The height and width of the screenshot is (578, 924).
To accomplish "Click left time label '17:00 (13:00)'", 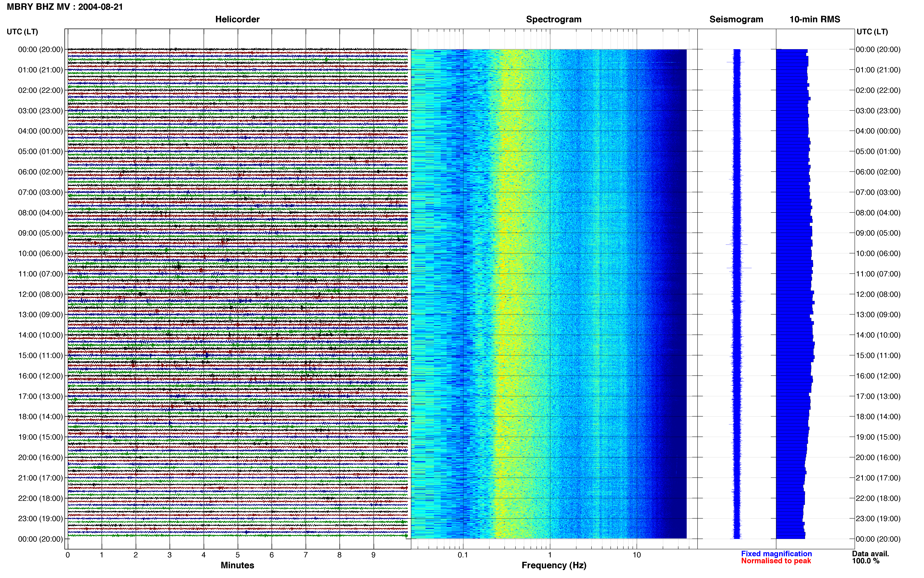I will coord(41,396).
